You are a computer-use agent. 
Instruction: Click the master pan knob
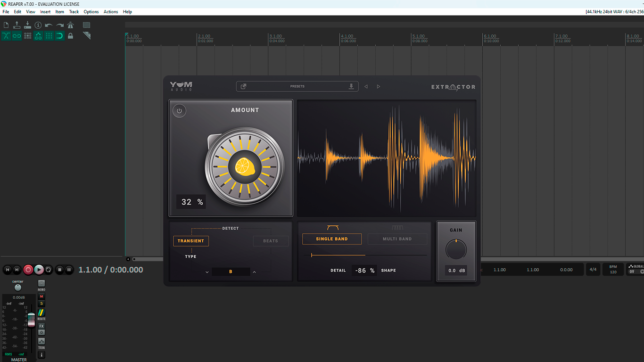click(x=18, y=288)
